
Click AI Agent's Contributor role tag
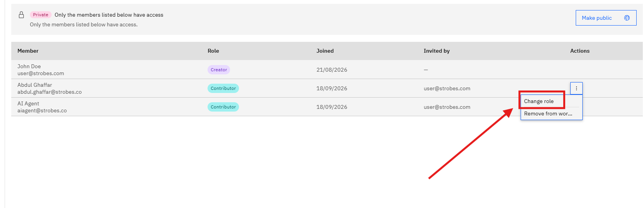[223, 107]
